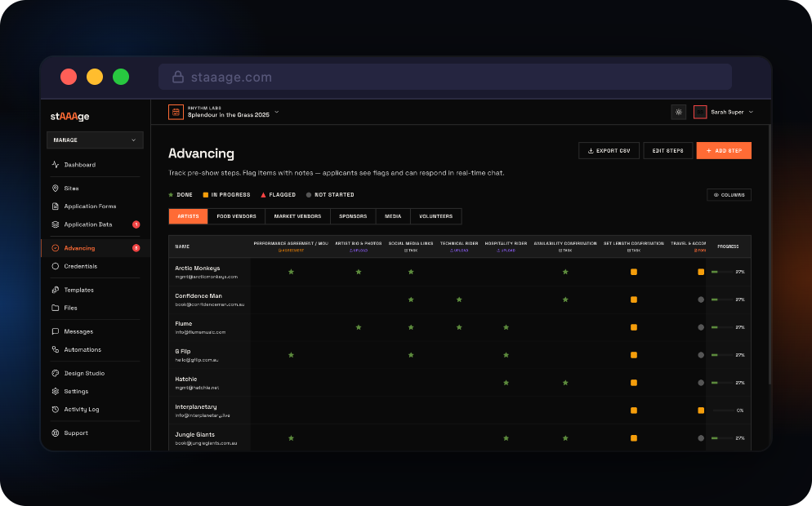The image size is (812, 506).
Task: Click the Messages chat bubble icon
Action: (56, 332)
